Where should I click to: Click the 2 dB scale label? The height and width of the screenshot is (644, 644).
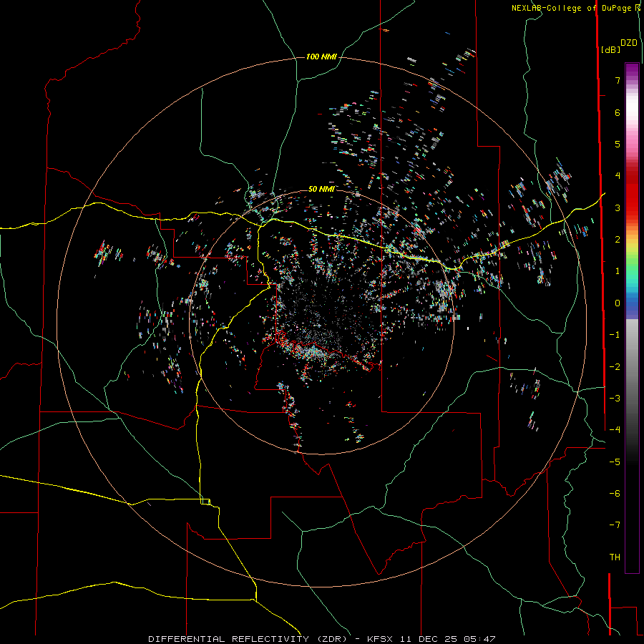coord(618,240)
